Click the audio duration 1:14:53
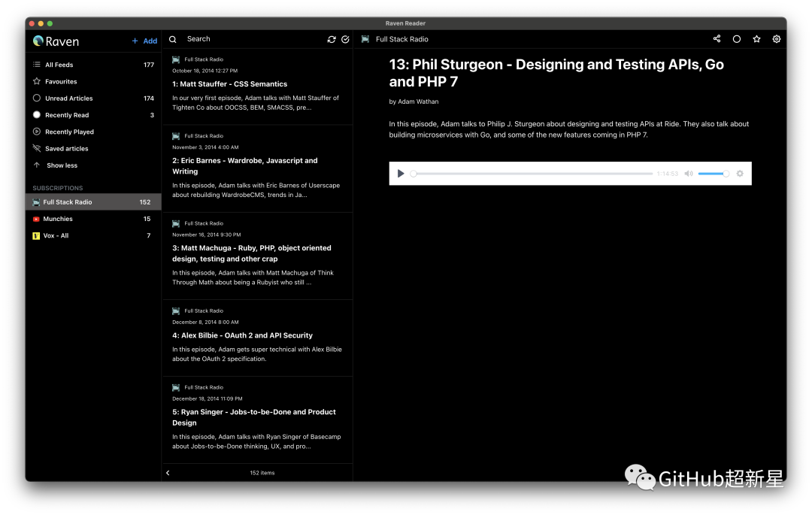The width and height of the screenshot is (812, 515). (667, 174)
